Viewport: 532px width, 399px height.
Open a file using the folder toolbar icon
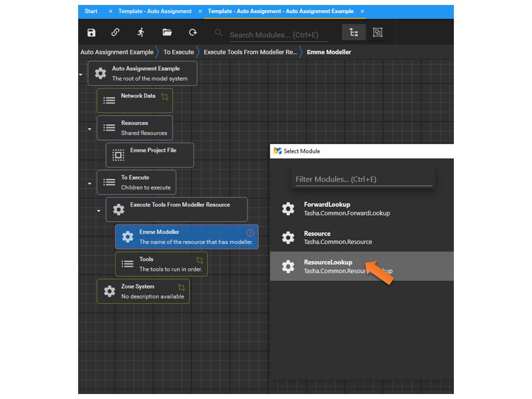pyautogui.click(x=167, y=33)
